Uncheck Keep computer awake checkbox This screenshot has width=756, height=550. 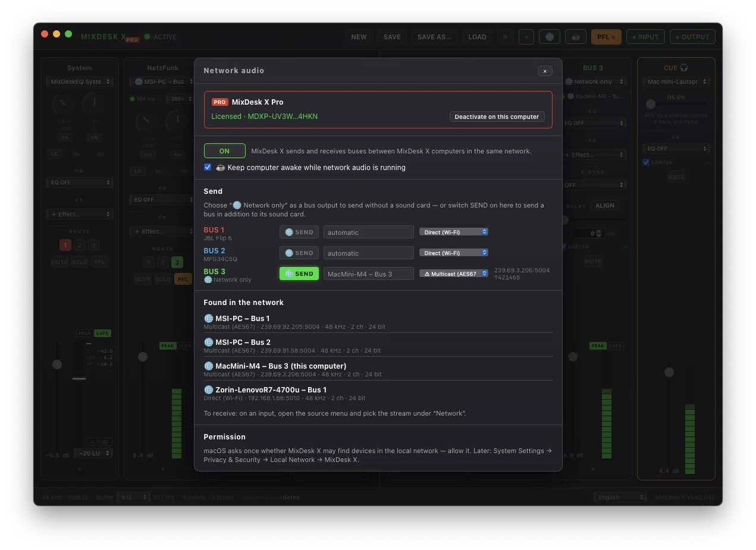pyautogui.click(x=208, y=167)
